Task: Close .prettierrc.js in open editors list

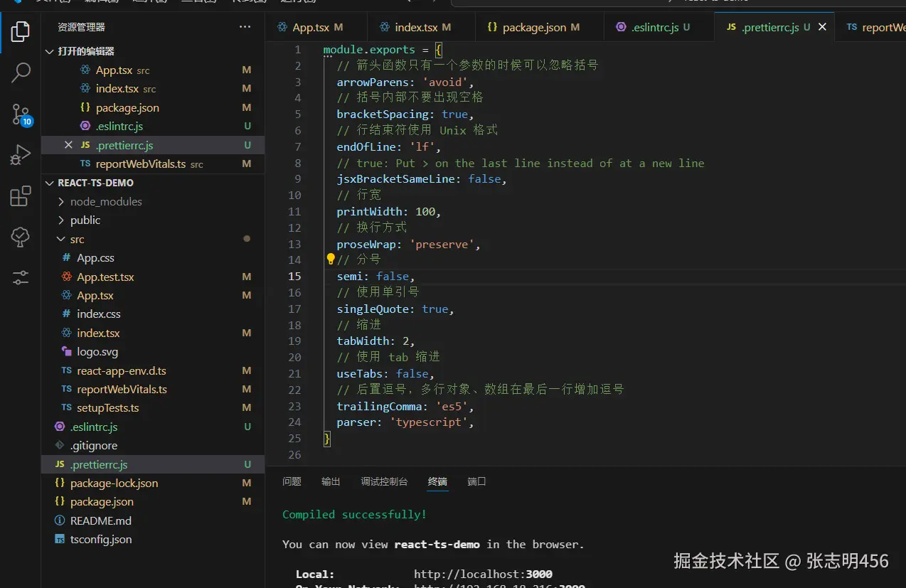Action: 68,145
